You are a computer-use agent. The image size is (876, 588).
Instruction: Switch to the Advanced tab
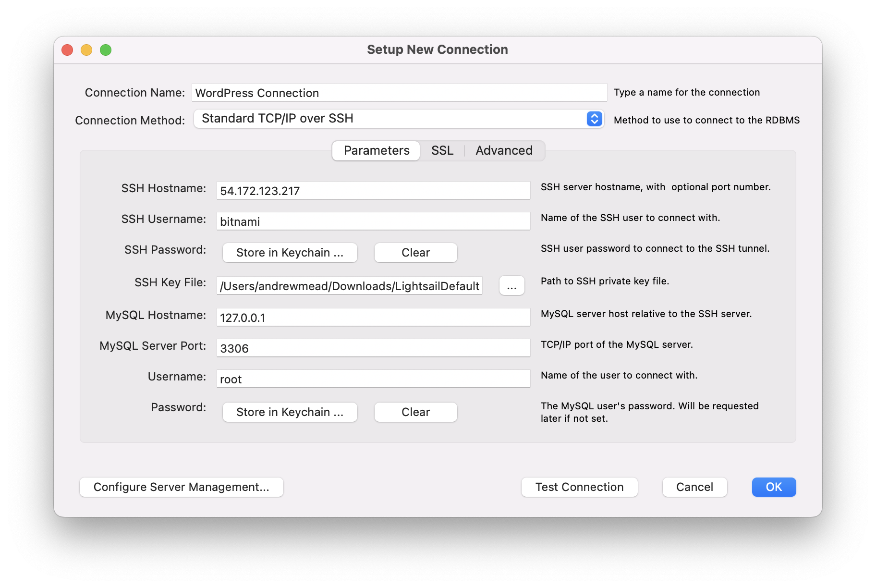[504, 150]
